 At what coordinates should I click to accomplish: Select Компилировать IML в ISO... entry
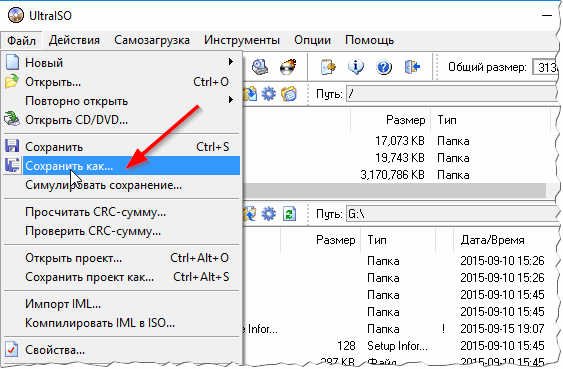(x=122, y=323)
